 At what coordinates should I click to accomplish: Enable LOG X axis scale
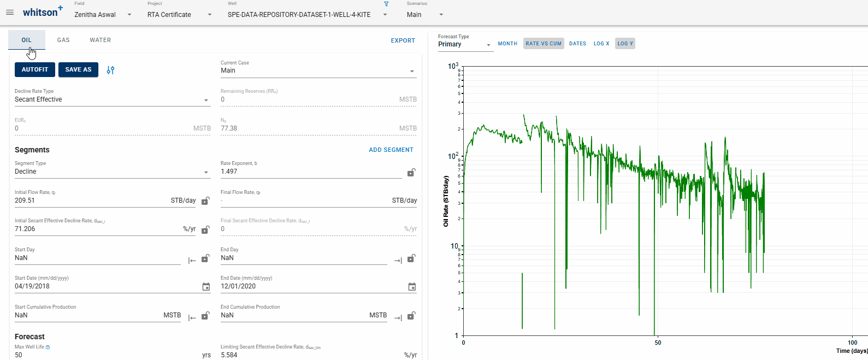601,44
